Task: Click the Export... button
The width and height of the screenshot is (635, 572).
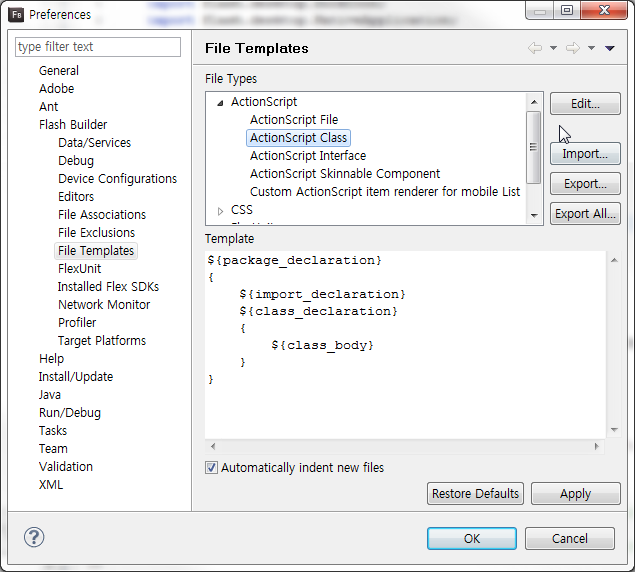Action: pyautogui.click(x=585, y=184)
